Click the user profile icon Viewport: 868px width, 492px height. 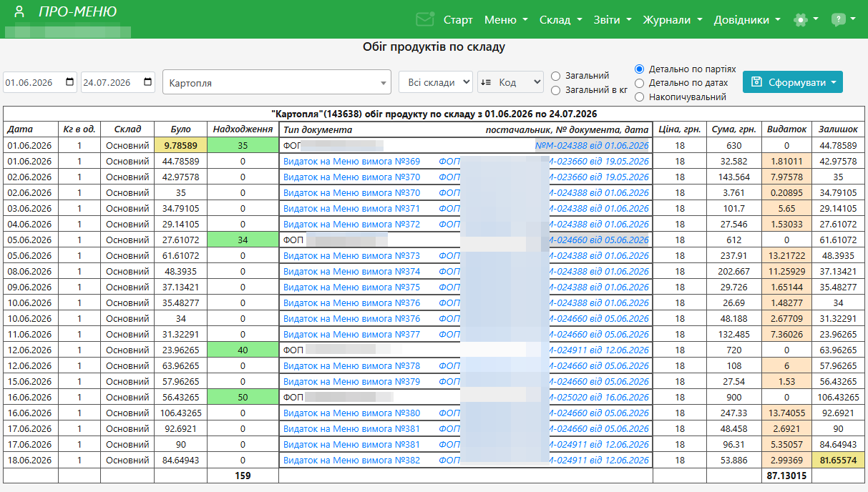click(19, 11)
